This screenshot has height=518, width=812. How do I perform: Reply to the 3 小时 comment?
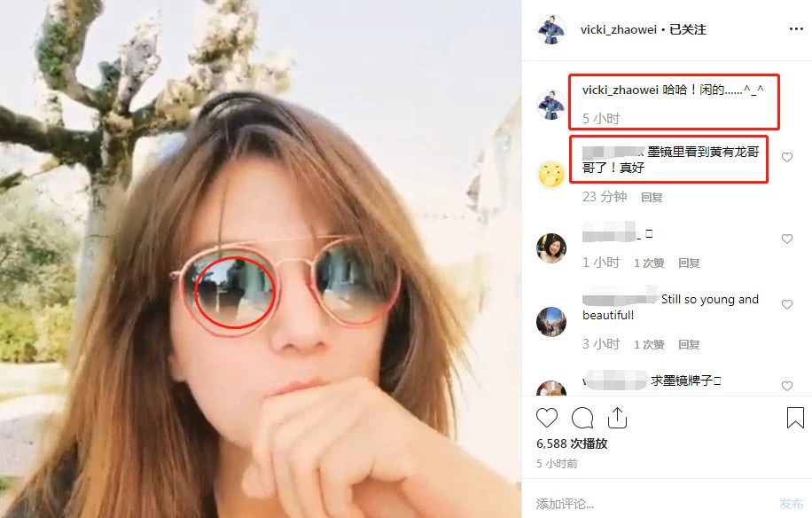[689, 344]
